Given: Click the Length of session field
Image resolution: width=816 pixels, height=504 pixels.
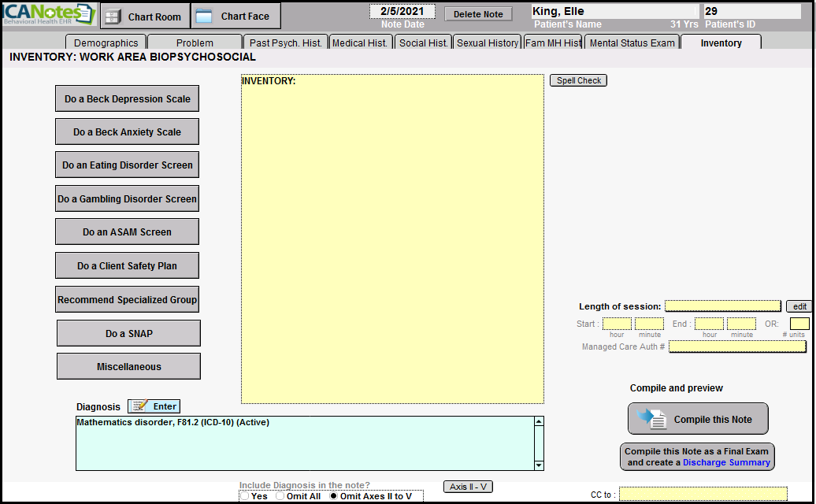Looking at the screenshot, I should pyautogui.click(x=722, y=306).
